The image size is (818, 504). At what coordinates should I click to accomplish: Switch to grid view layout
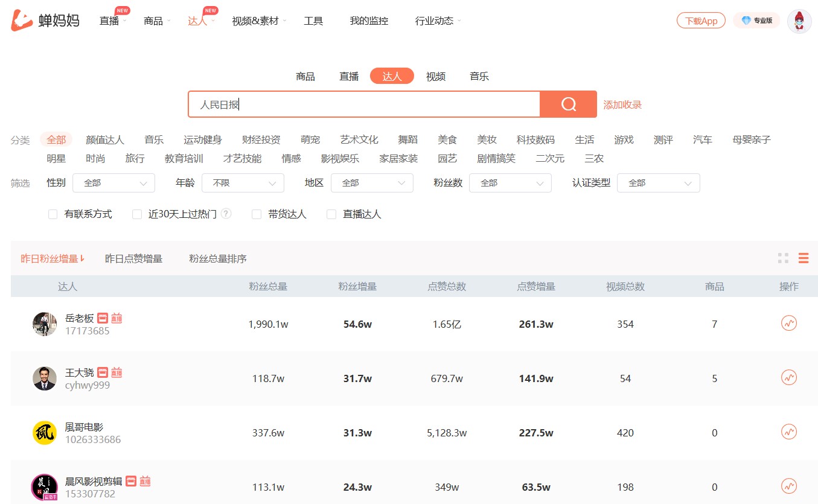click(783, 258)
